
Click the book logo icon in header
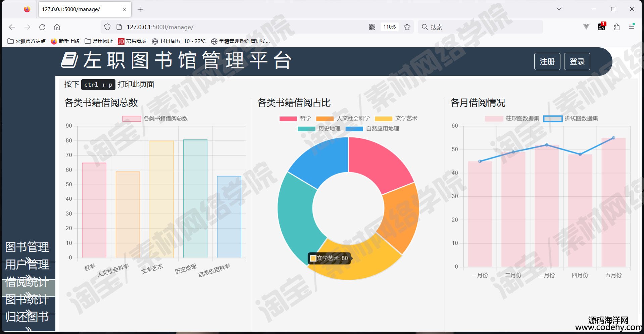(69, 60)
